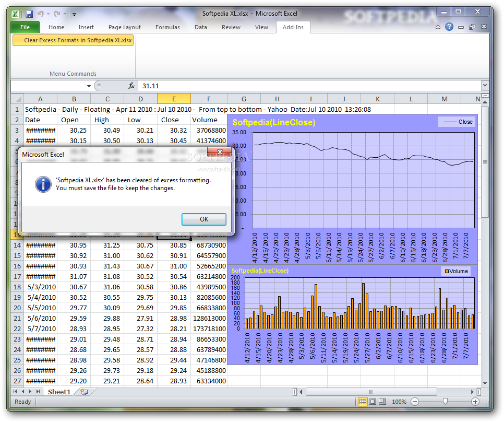504x422 pixels.
Task: Click the vertical scrollbar thumb
Action: 485,162
